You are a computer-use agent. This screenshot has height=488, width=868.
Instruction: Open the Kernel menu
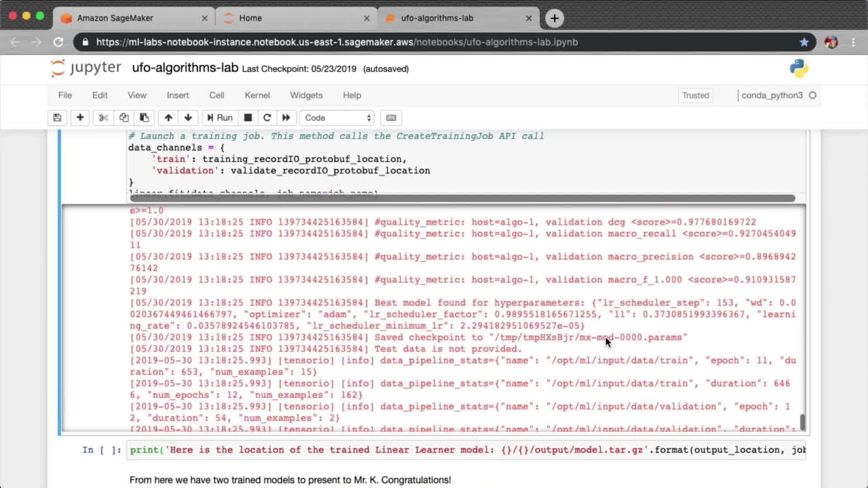click(x=257, y=95)
